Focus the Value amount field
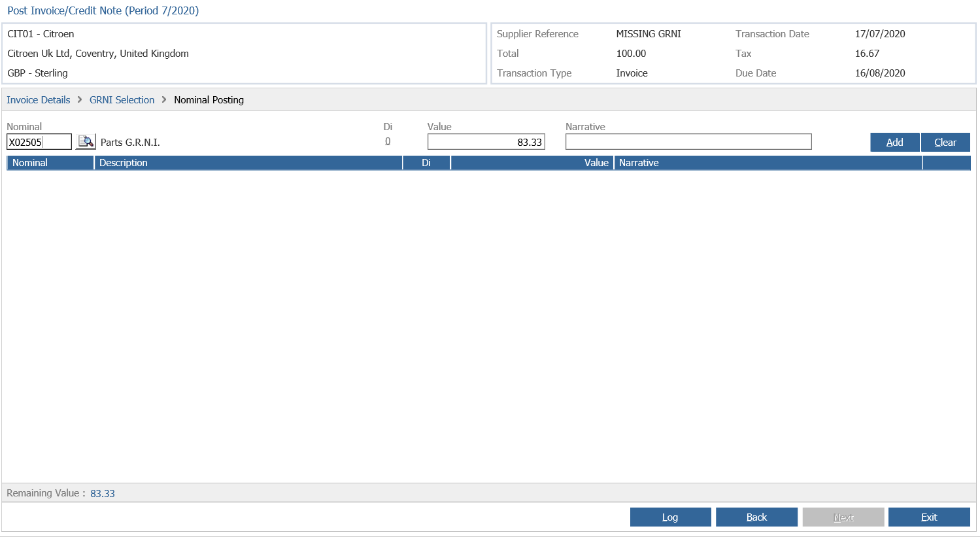Screen dimensions: 980x537 (486, 142)
